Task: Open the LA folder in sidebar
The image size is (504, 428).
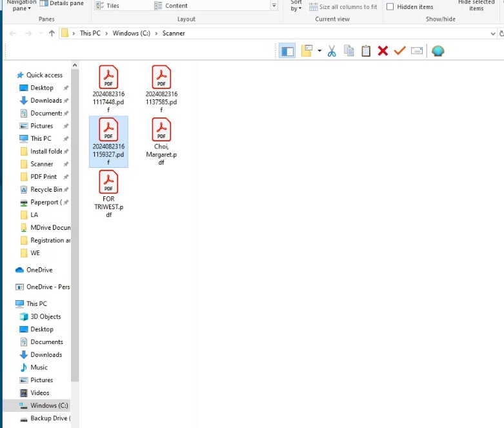Action: point(29,215)
